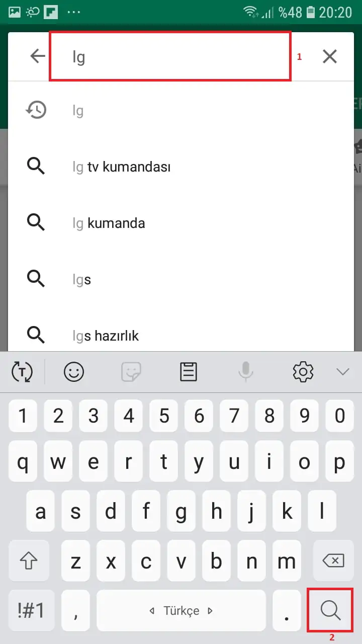Viewport: 362px width, 644px height.
Task: Clear search text with X icon
Action: (330, 56)
